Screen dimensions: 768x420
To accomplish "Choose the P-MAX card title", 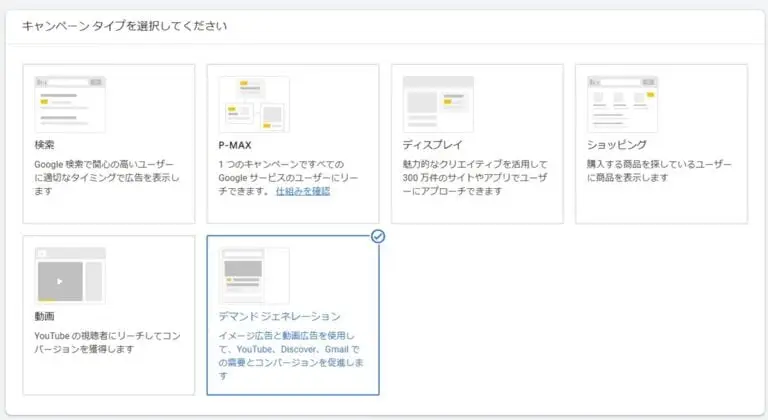I will pos(235,145).
